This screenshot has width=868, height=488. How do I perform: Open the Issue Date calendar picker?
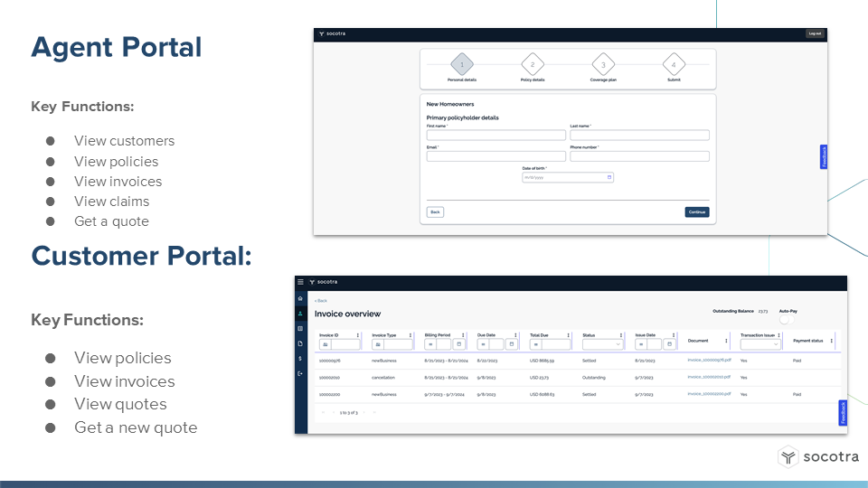(x=669, y=344)
